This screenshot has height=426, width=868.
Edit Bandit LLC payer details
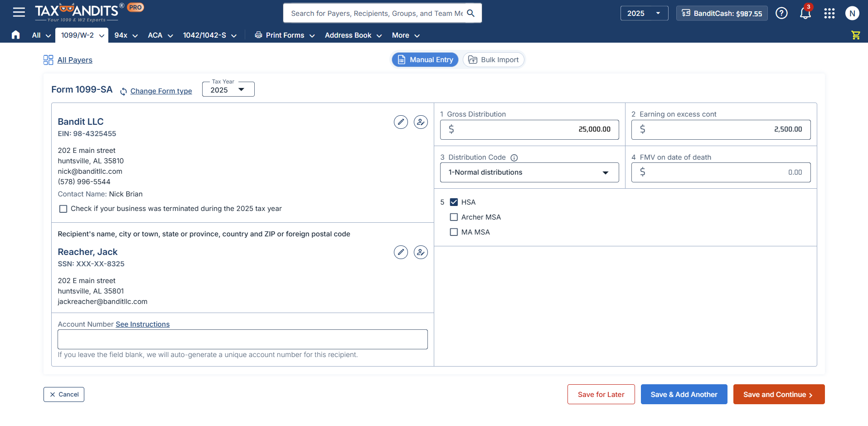[401, 122]
